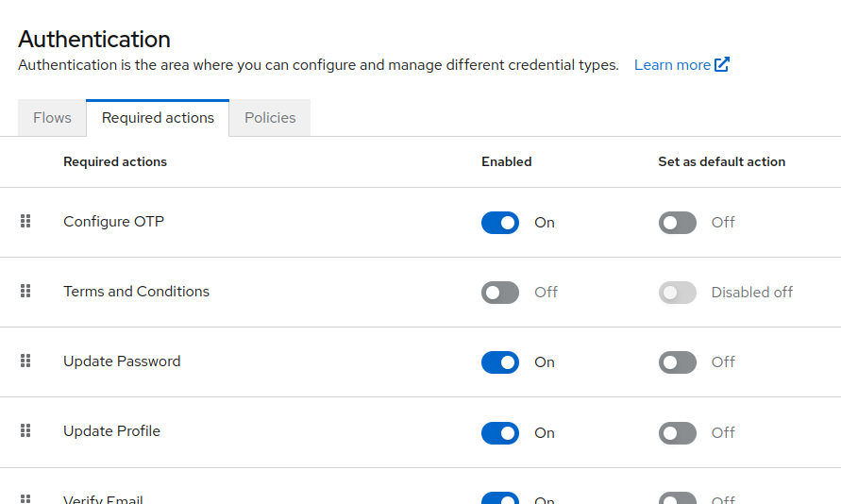Set Update Password as default action

[x=677, y=362]
